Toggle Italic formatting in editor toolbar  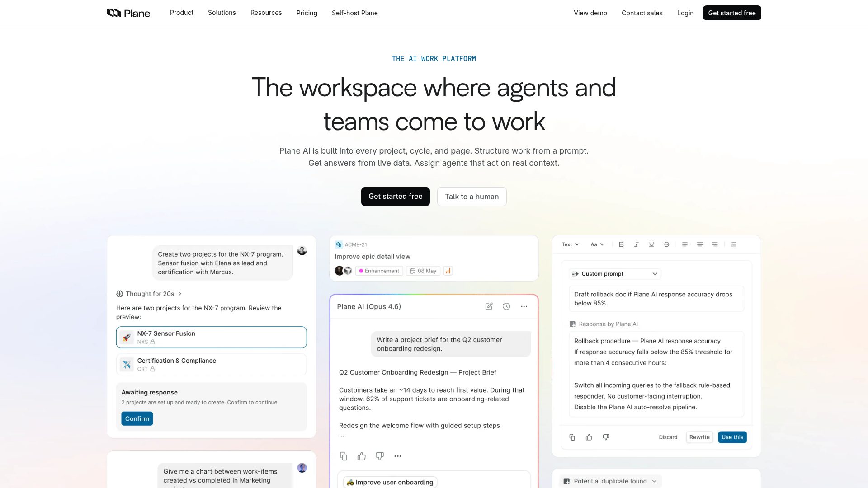click(636, 244)
